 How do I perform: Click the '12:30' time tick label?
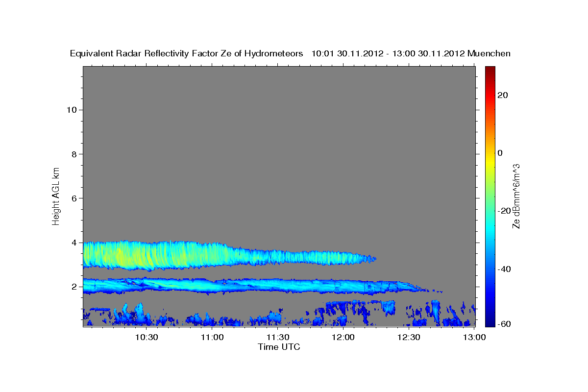click(x=409, y=337)
